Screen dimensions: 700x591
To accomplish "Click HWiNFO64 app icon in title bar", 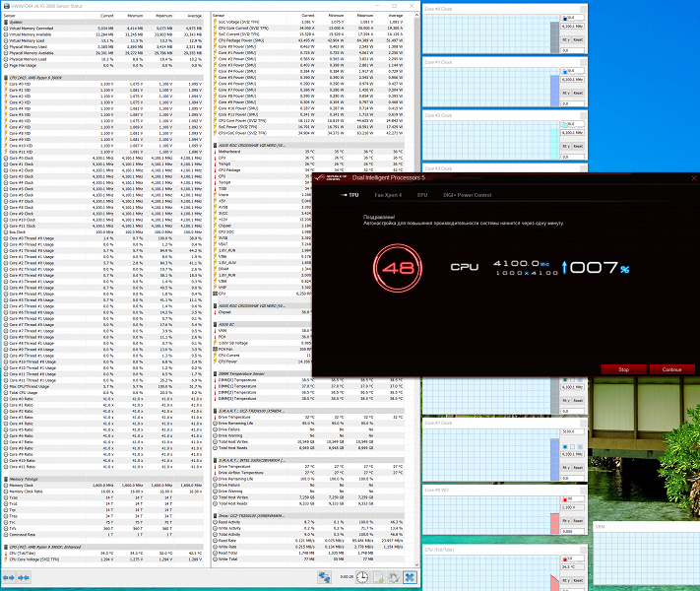I will click(x=6, y=6).
